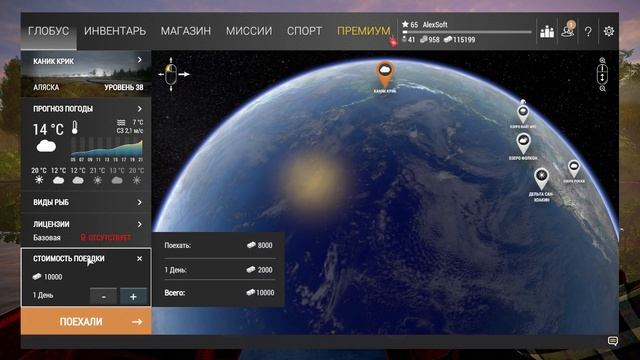Switch to the Инвентарь tab

point(115,31)
